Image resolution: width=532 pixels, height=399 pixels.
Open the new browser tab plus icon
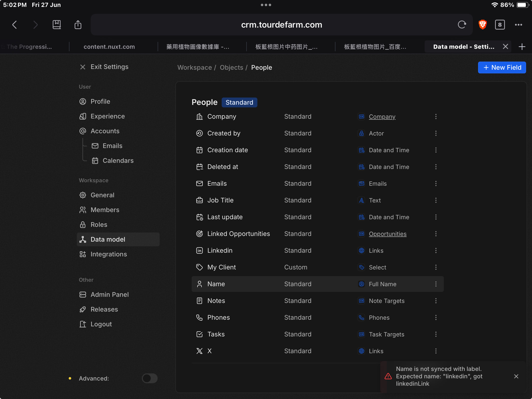coord(522,47)
